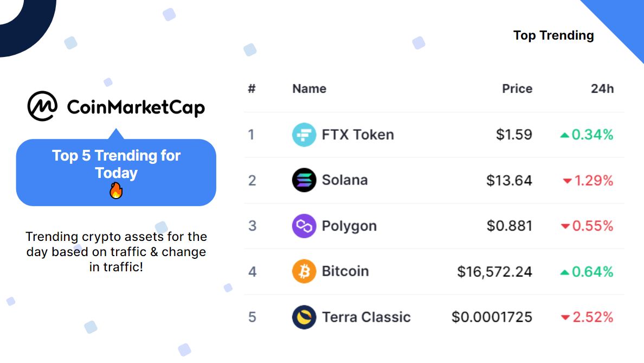Screen dimensions: 644x363
Task: Click the Bitcoin coin icon
Action: [304, 271]
